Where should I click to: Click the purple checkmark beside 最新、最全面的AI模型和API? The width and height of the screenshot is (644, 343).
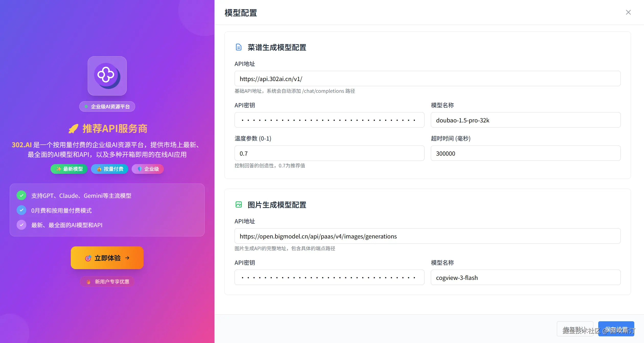point(21,225)
